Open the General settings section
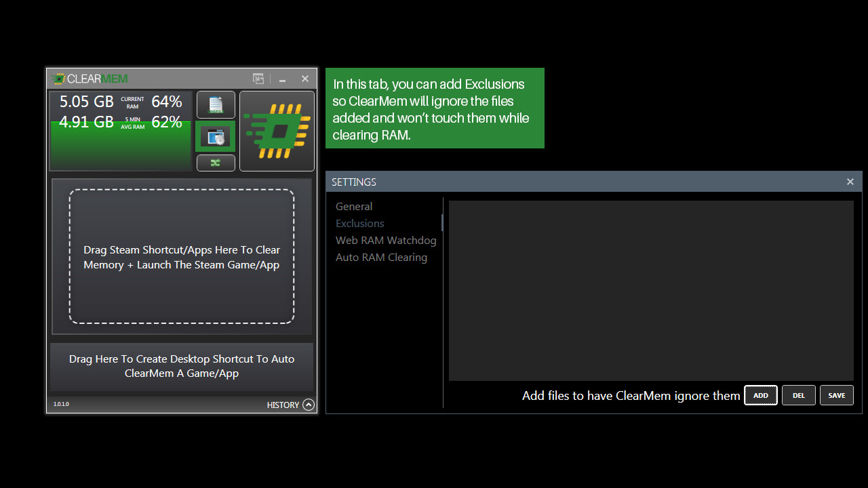Viewport: 868px width, 488px height. click(354, 206)
